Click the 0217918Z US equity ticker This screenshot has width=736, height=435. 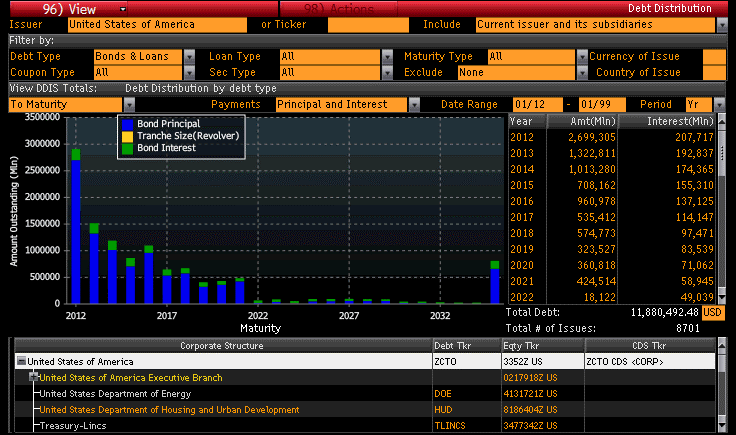click(530, 378)
